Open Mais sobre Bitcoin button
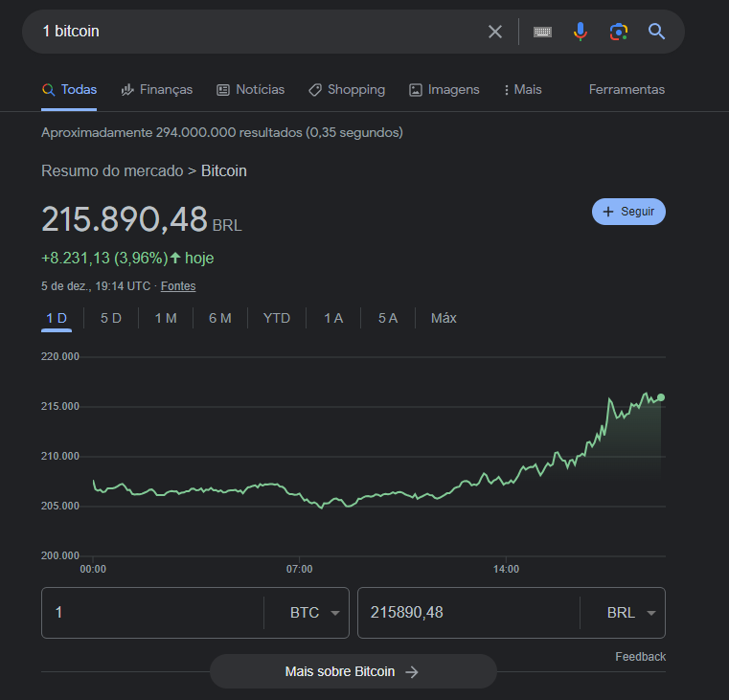 tap(353, 671)
